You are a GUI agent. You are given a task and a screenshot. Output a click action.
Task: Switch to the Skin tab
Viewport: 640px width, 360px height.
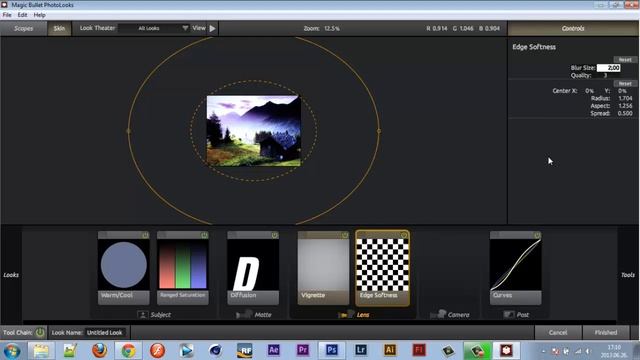pos(59,28)
